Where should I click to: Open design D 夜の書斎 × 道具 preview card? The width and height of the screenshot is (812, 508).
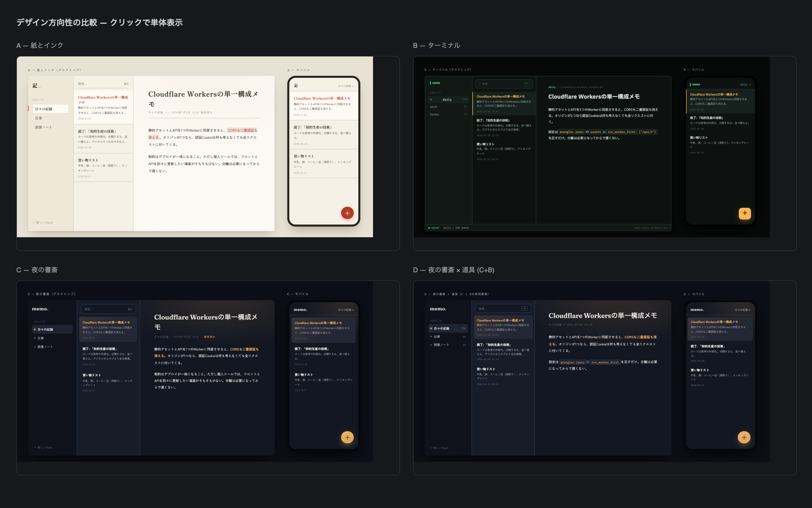[604, 377]
